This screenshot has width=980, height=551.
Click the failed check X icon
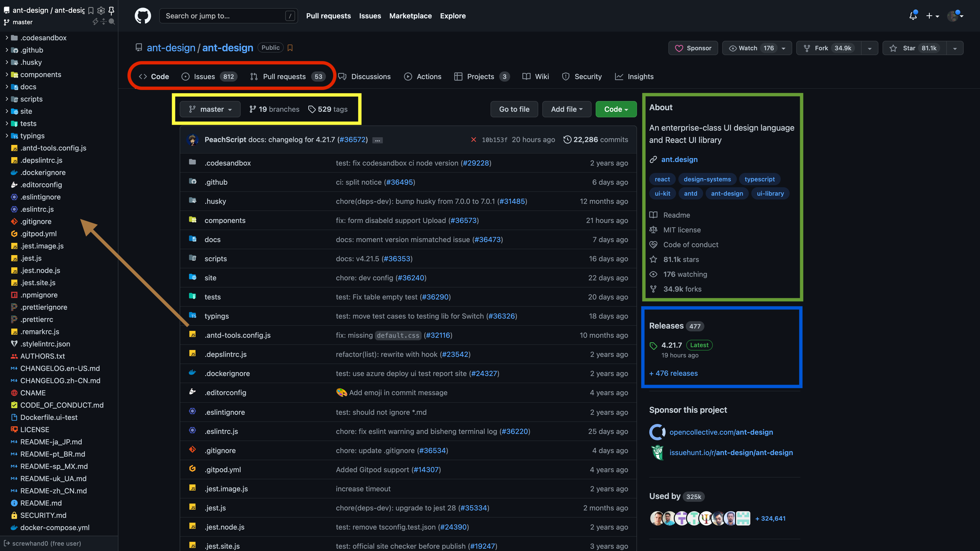pyautogui.click(x=473, y=140)
